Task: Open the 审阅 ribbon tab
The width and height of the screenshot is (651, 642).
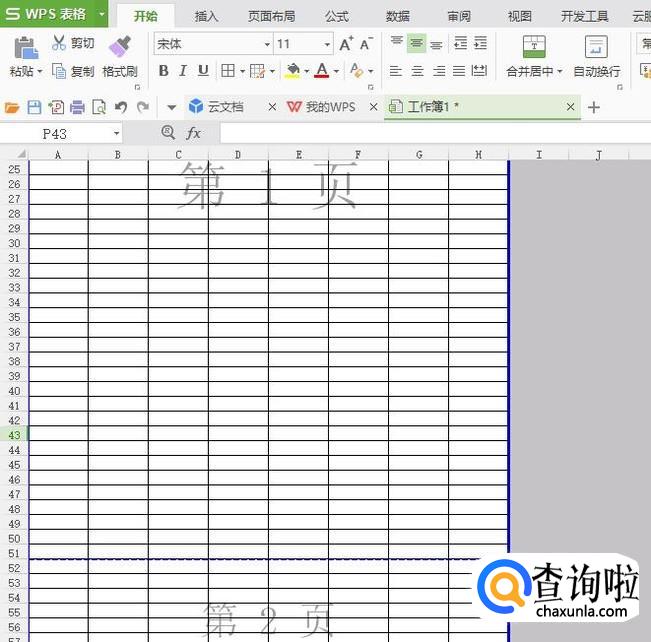Action: point(459,16)
